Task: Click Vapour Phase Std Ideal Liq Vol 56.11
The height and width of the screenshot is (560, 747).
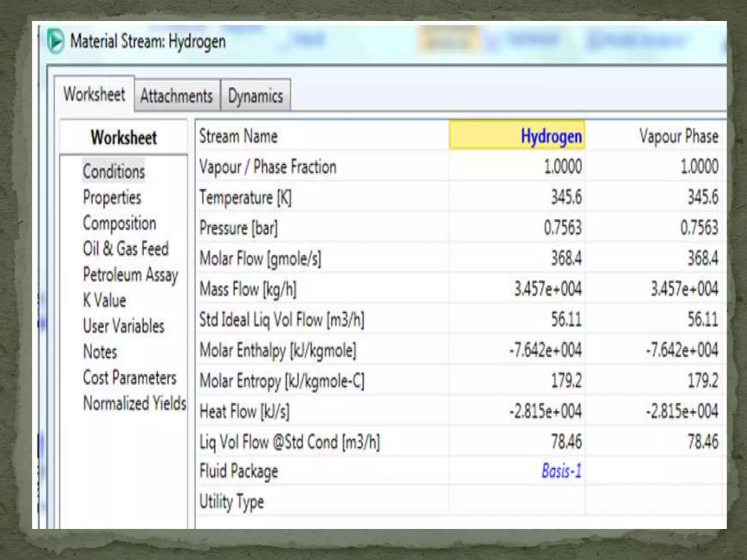Action: click(703, 319)
